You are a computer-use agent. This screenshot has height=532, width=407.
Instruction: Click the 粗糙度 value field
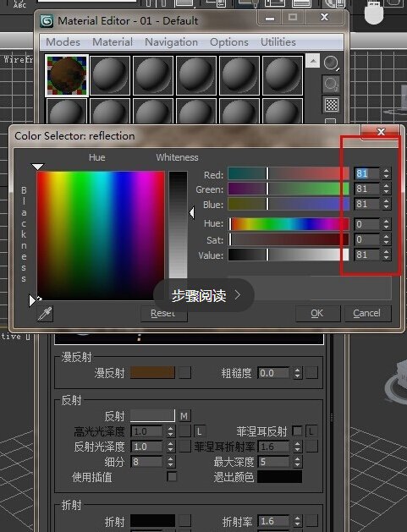274,373
